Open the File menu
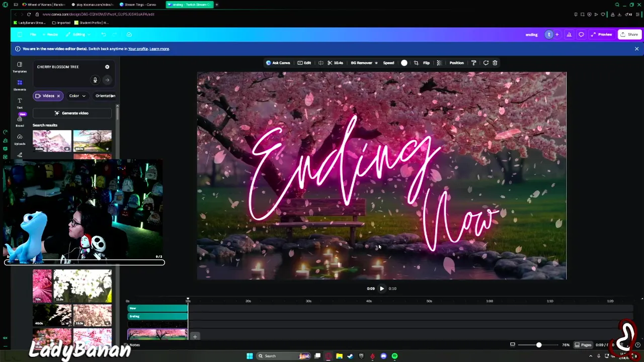This screenshot has width=644, height=362. pos(33,35)
